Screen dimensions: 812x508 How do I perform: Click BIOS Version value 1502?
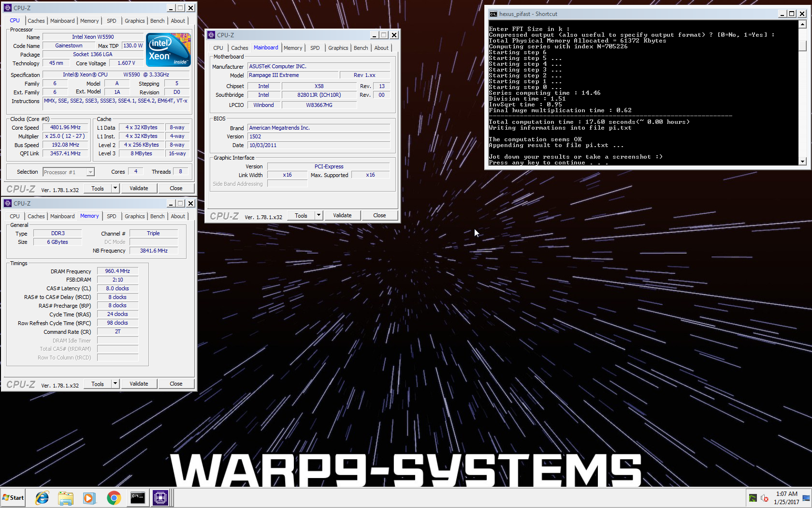click(319, 136)
